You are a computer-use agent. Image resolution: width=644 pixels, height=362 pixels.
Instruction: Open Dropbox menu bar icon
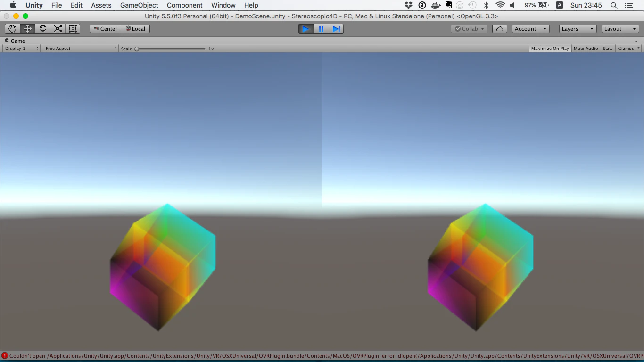(x=409, y=5)
